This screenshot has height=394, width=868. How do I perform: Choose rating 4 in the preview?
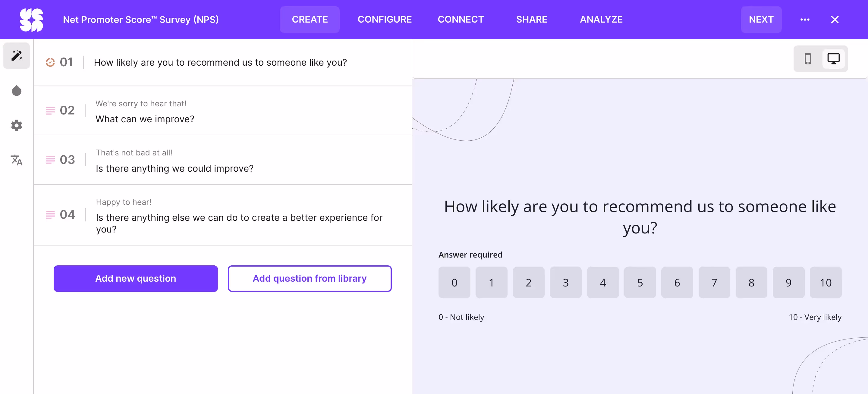603,282
